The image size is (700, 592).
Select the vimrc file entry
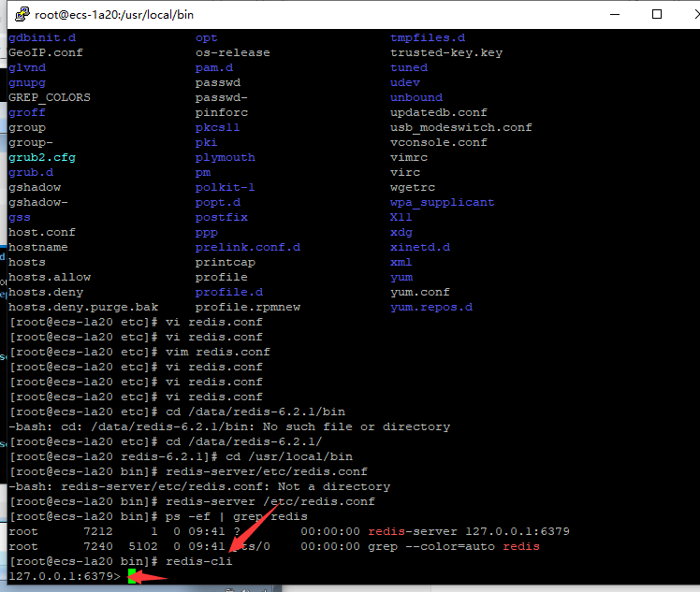click(x=409, y=157)
